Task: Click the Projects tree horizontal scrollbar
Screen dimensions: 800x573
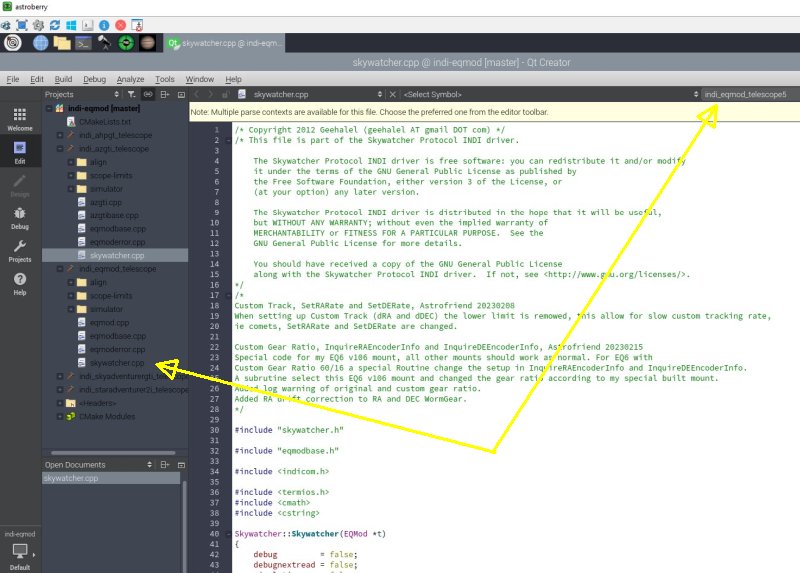Action: 113,453
